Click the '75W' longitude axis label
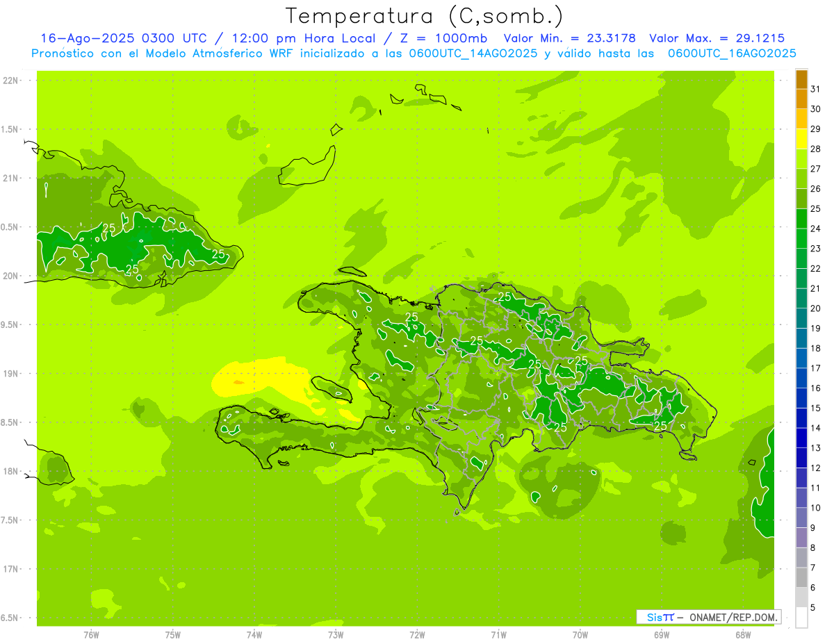Image resolution: width=834 pixels, height=644 pixels. pyautogui.click(x=173, y=635)
